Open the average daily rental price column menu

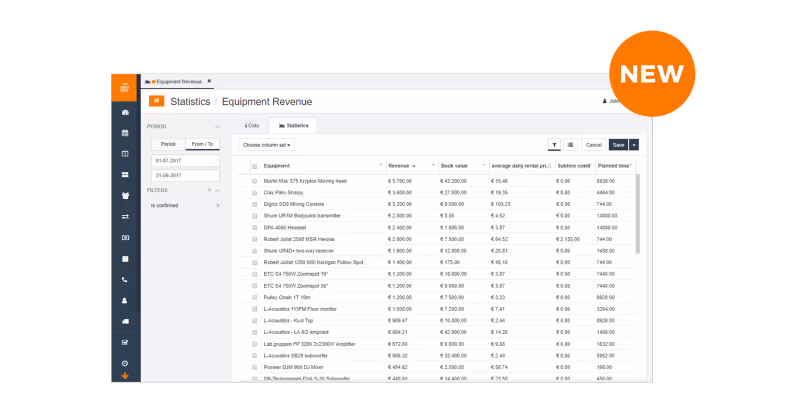(x=549, y=165)
